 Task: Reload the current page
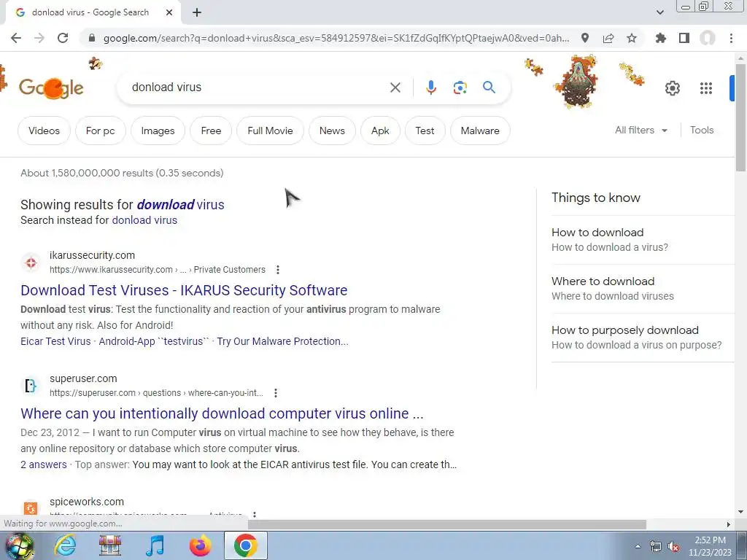(x=63, y=38)
